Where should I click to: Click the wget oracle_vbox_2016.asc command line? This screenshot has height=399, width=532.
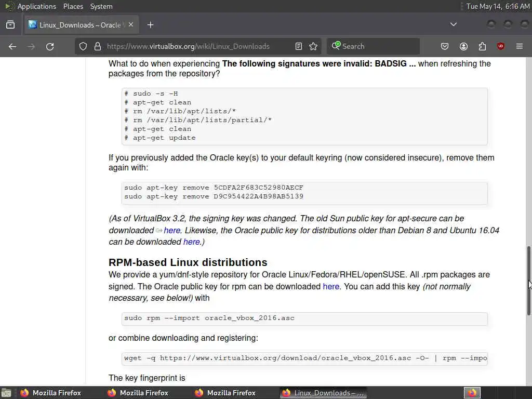coord(305,358)
